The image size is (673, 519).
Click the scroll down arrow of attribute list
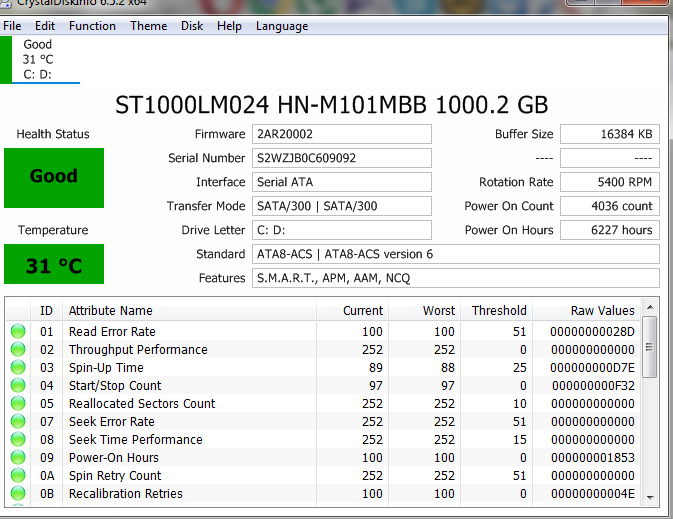click(x=649, y=496)
